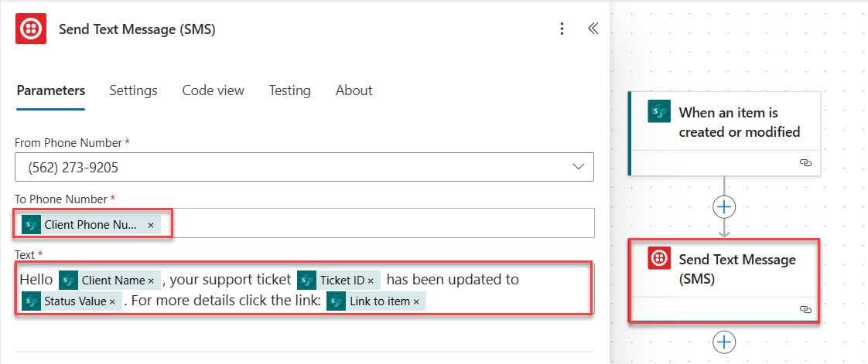
Task: Select the 'When an item is created or modified' trigger card
Action: click(x=724, y=134)
